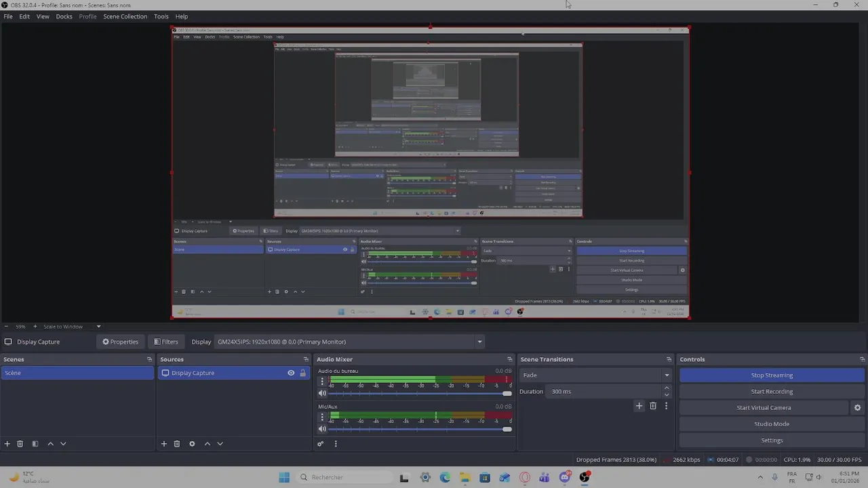Increase transition duration with up arrow
This screenshot has width=868, height=488.
[x=667, y=388]
